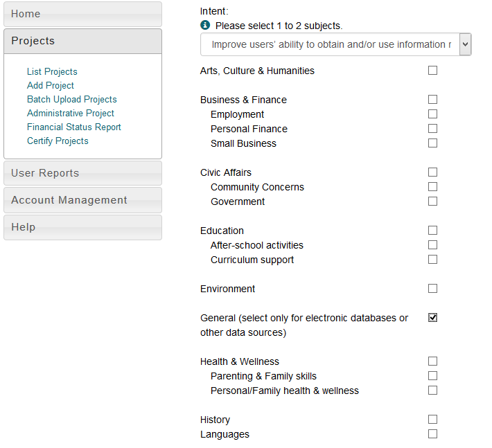Open the Intent dropdown list
The width and height of the screenshot is (492, 448).
point(335,44)
